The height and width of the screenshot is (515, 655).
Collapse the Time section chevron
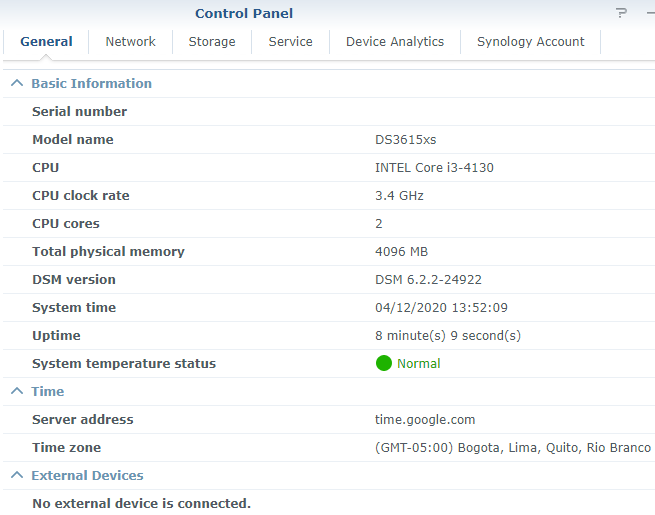pyautogui.click(x=17, y=391)
